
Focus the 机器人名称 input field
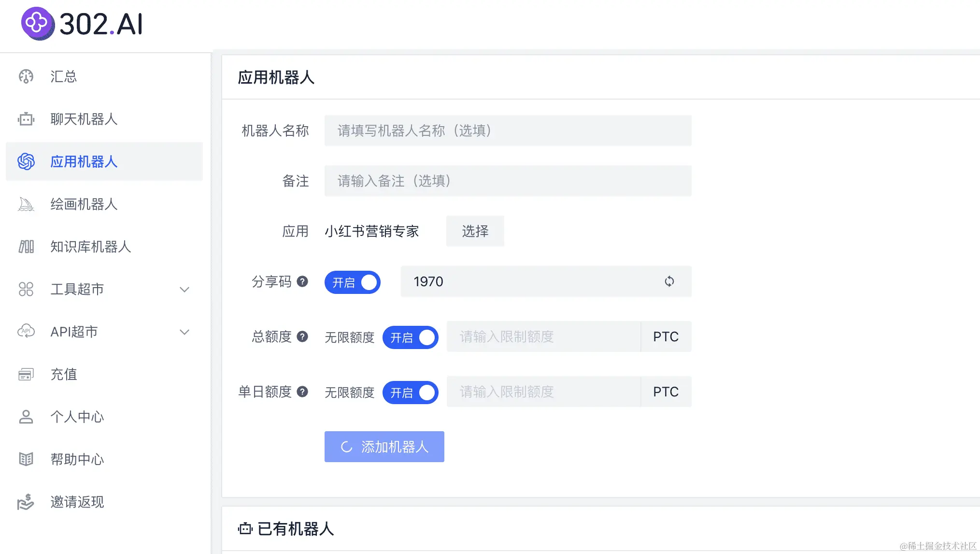(x=508, y=131)
